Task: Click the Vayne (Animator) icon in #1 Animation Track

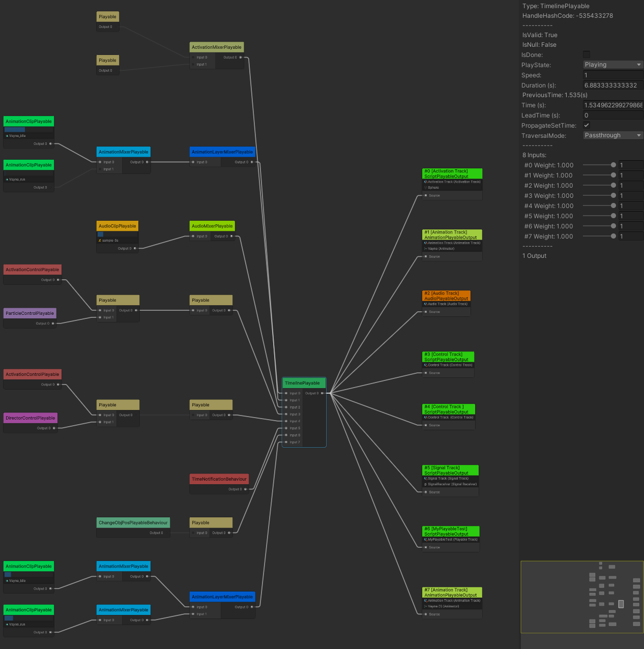Action: [x=426, y=249]
